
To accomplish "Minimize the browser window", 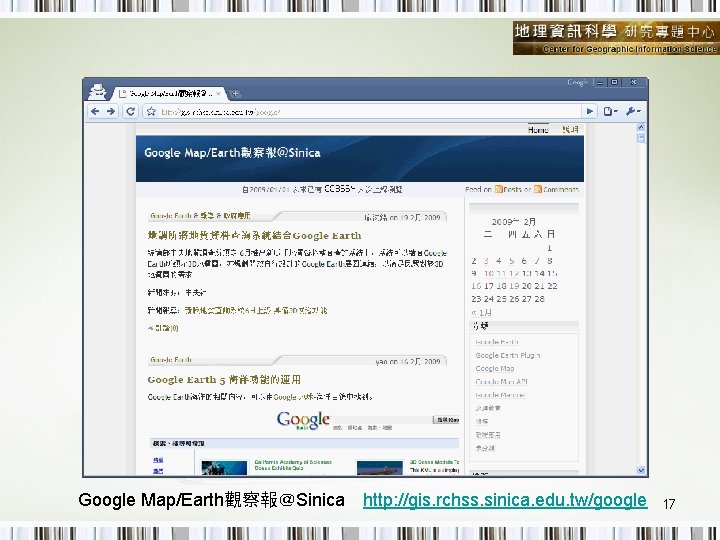I will (599, 83).
